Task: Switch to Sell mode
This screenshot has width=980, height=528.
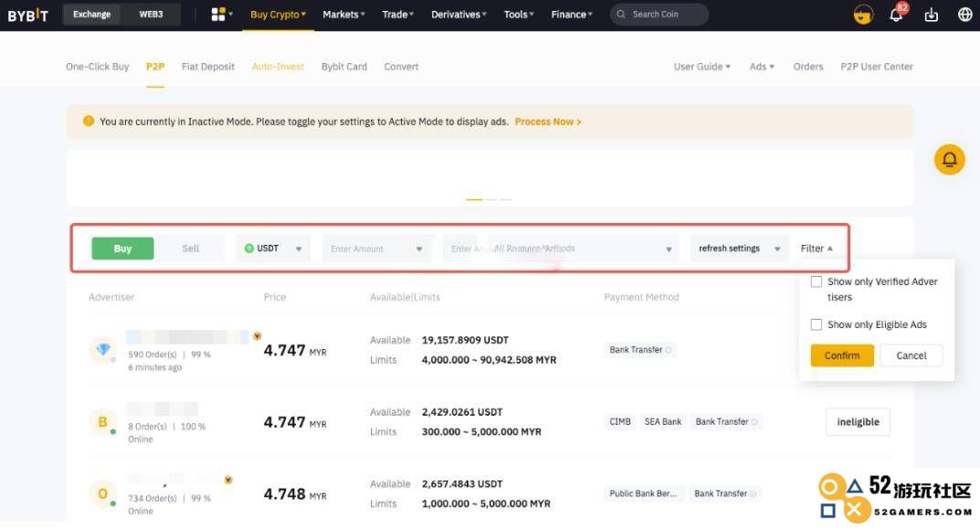Action: (x=191, y=248)
